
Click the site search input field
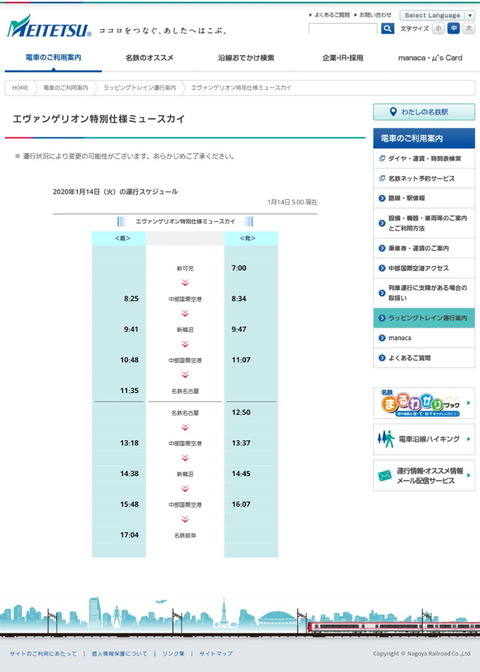pos(343,29)
